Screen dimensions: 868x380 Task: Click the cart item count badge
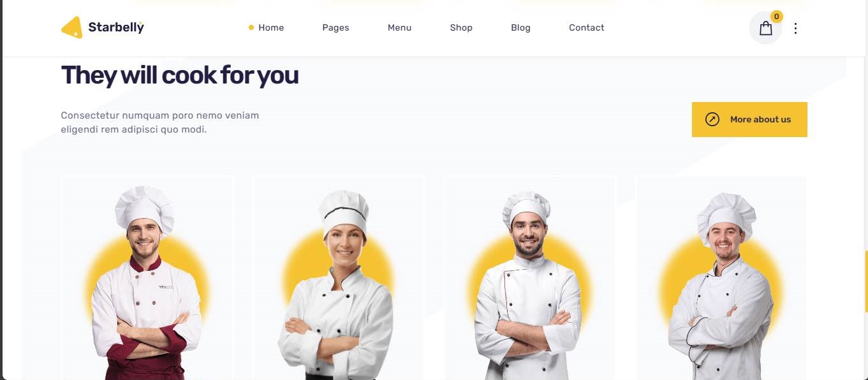pyautogui.click(x=776, y=17)
